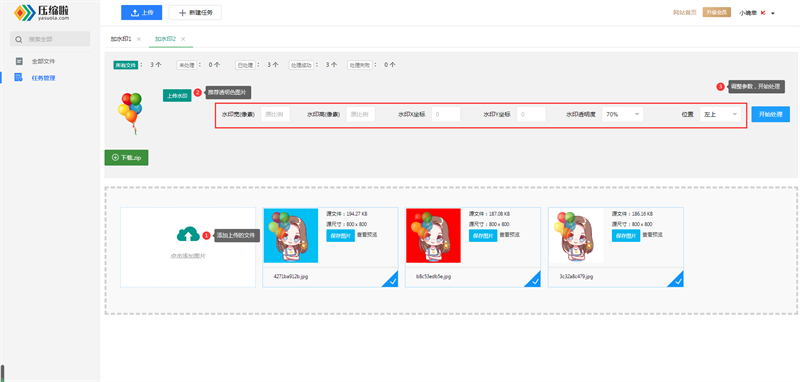Click 查看预览 for 3c32a8c479.jpg

click(652, 235)
